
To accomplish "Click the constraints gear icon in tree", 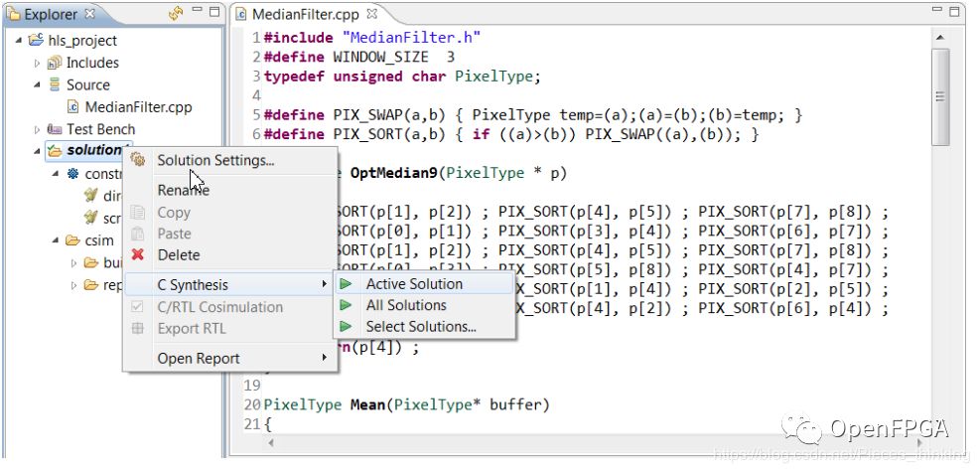I will click(x=73, y=173).
